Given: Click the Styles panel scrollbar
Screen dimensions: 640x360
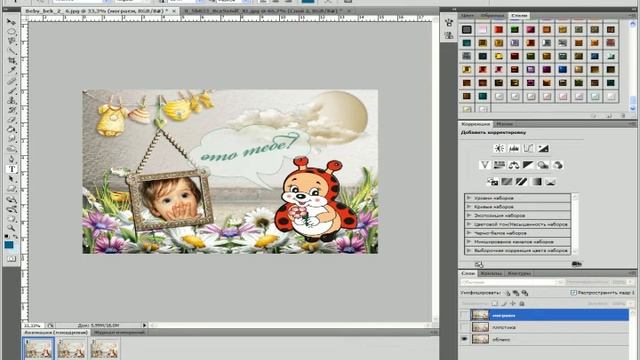Looking at the screenshot, I should pyautogui.click(x=633, y=67).
